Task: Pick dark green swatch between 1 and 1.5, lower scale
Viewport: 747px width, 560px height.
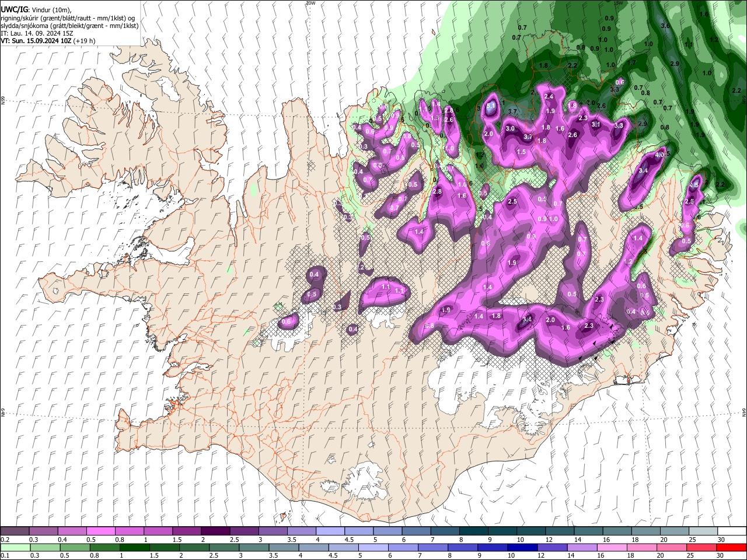Action: click(134, 547)
